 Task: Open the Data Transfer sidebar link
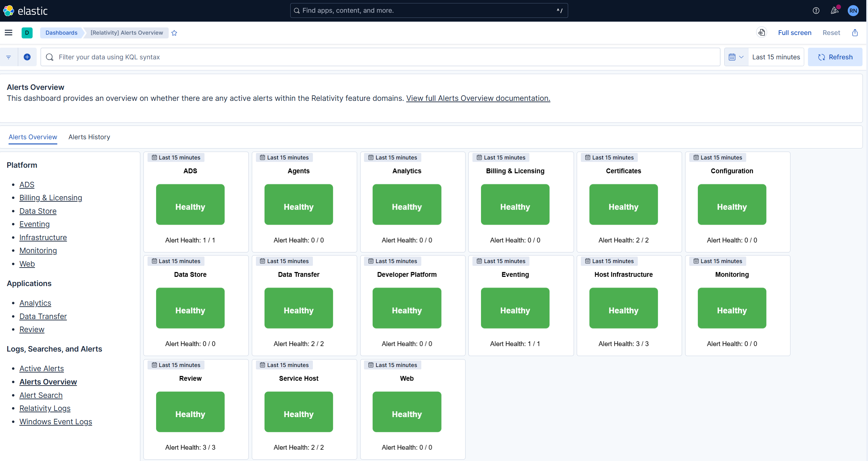tap(43, 316)
